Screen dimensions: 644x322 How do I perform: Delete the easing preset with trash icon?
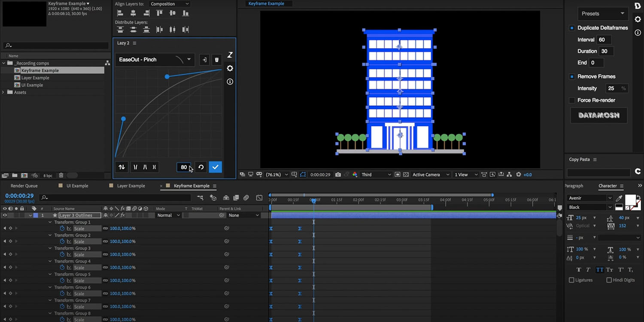point(217,60)
